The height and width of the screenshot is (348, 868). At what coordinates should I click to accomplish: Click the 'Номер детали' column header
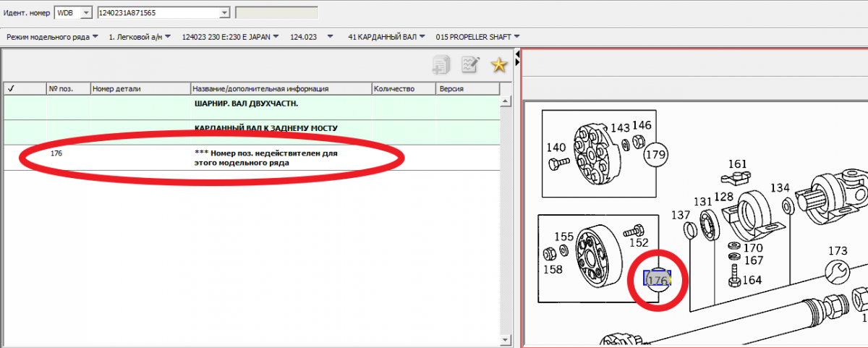tap(140, 89)
